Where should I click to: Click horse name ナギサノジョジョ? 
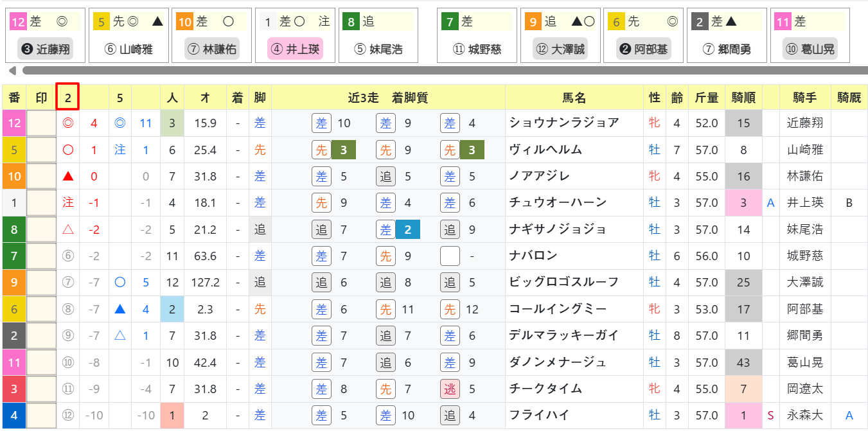[x=558, y=229]
